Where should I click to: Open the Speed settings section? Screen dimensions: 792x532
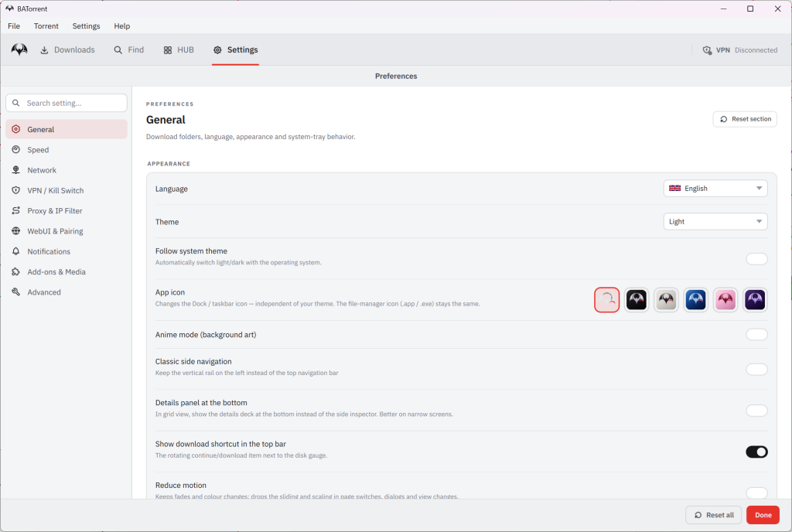click(x=67, y=149)
